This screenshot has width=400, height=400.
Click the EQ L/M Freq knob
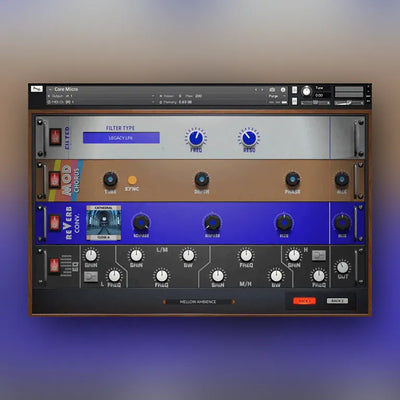(x=162, y=276)
